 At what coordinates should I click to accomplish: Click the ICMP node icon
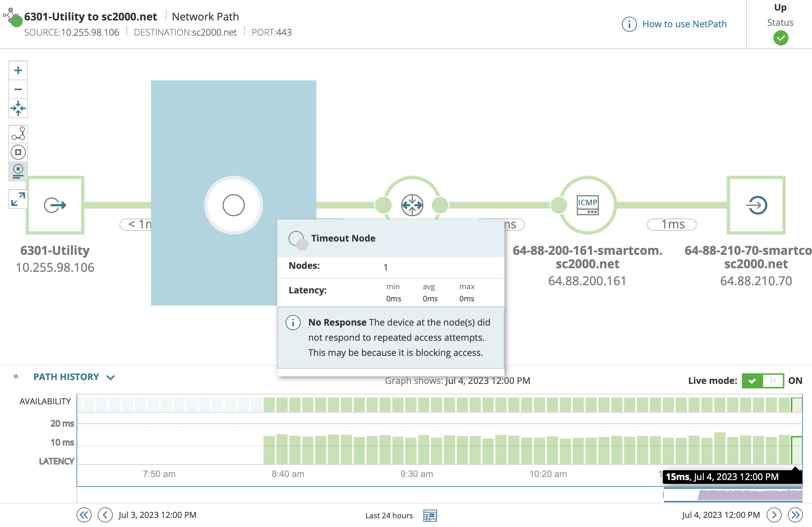(587, 205)
